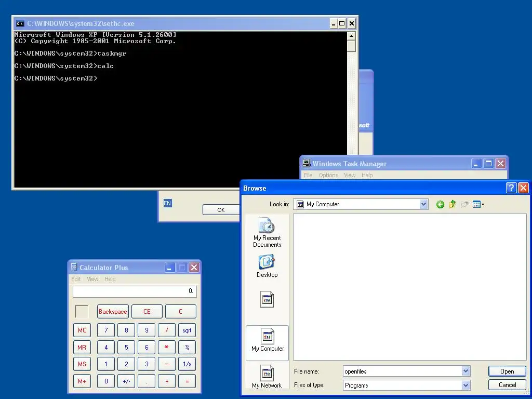Click the 1/x reciprocal key
The height and width of the screenshot is (399, 532).
pyautogui.click(x=187, y=364)
